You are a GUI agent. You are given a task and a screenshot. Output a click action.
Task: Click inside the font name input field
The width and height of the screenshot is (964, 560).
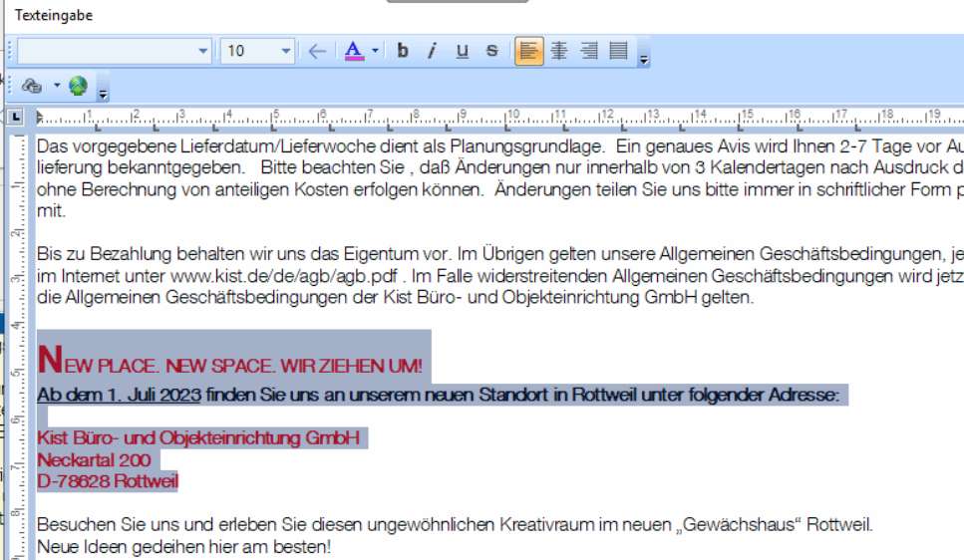coord(107,51)
